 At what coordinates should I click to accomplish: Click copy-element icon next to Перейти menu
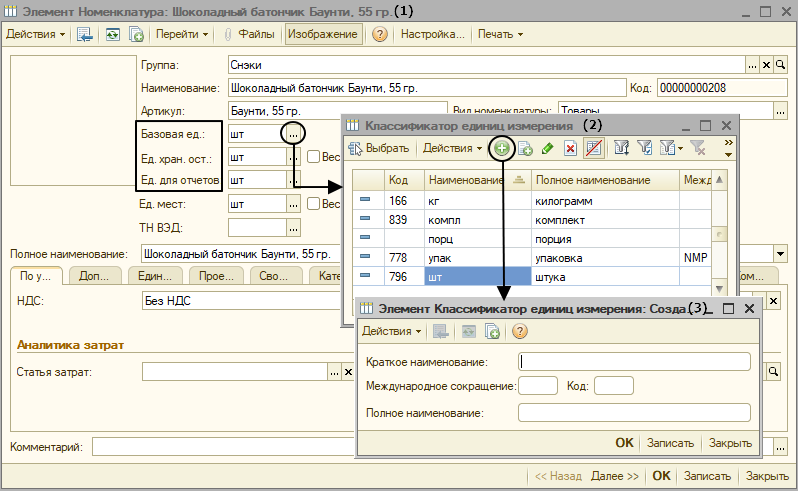(x=136, y=35)
